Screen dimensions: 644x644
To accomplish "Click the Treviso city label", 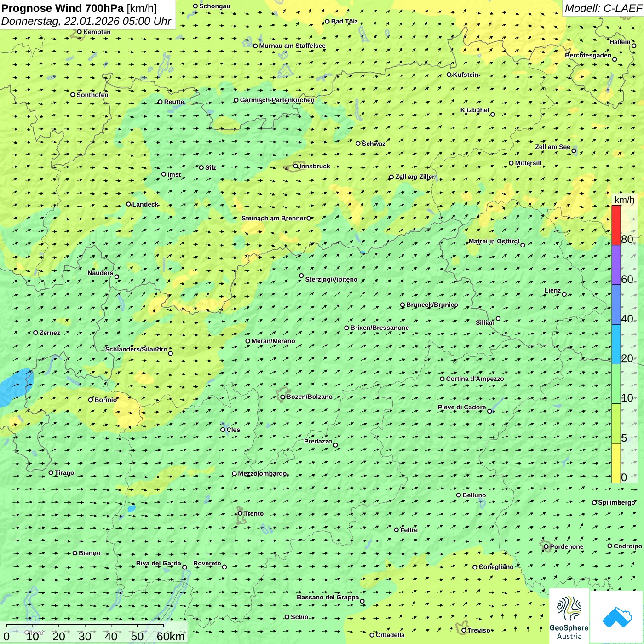I will pyautogui.click(x=479, y=630).
